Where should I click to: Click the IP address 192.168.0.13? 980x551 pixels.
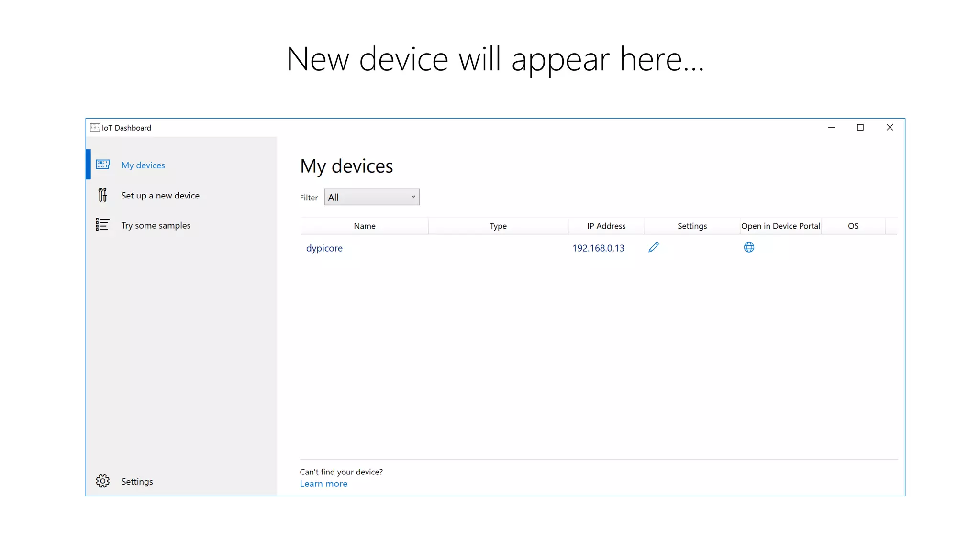click(x=598, y=248)
